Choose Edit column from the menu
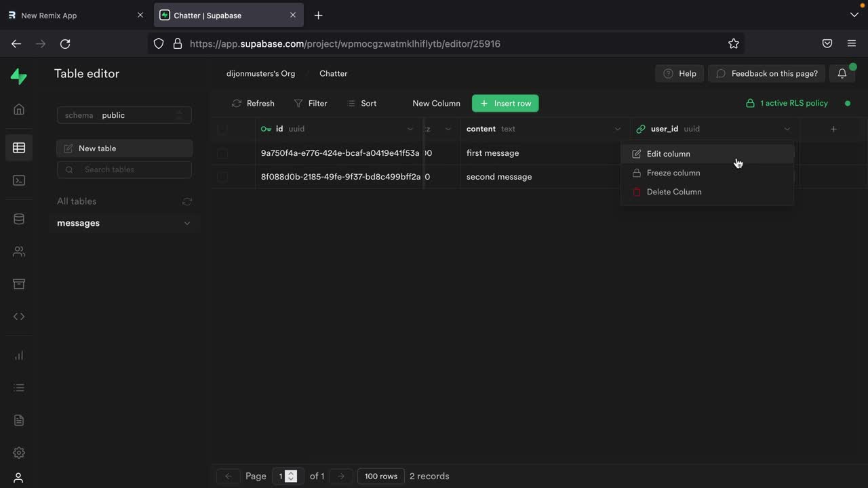868x488 pixels. [668, 154]
